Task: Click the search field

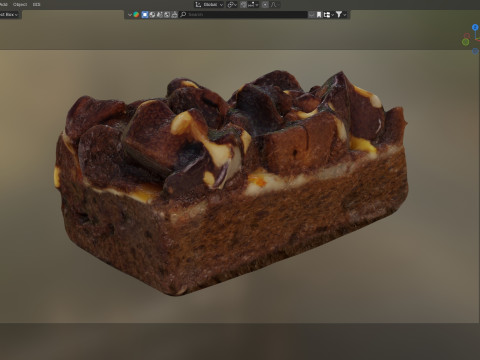Action: point(243,15)
